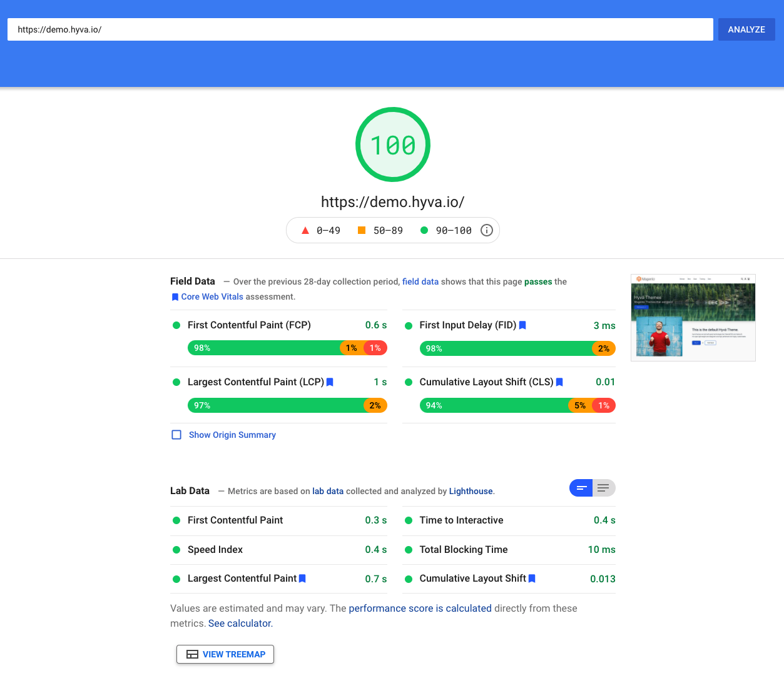This screenshot has height=678, width=784.
Task: Click bookmark icon beside Cumulative Layout Shift (CLS)
Action: coord(559,382)
